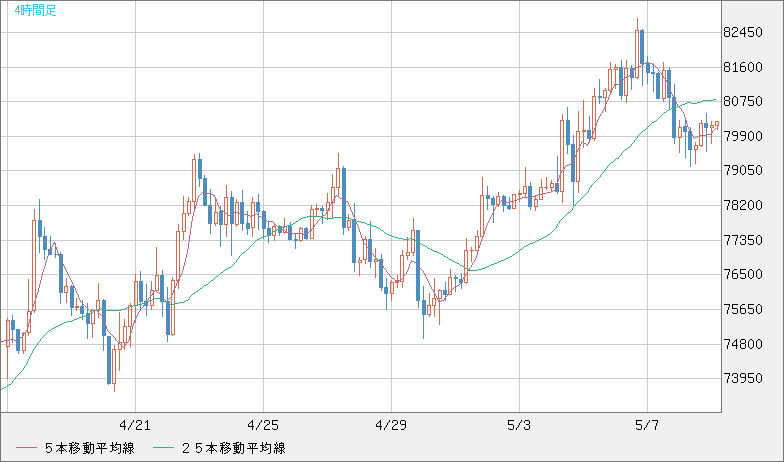Screen dimensions: 784x462
Task: Click the 80750 price axis label
Action: (743, 102)
